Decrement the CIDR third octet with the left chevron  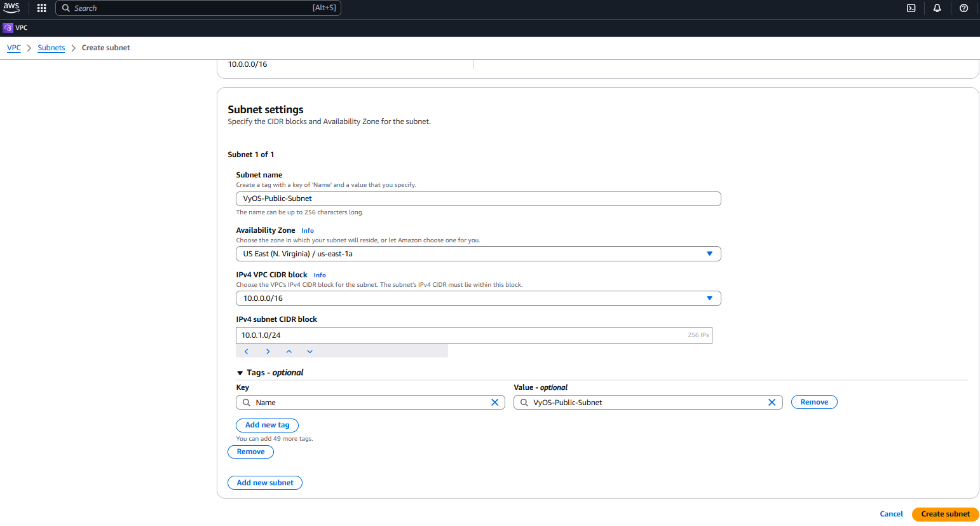[246, 350]
